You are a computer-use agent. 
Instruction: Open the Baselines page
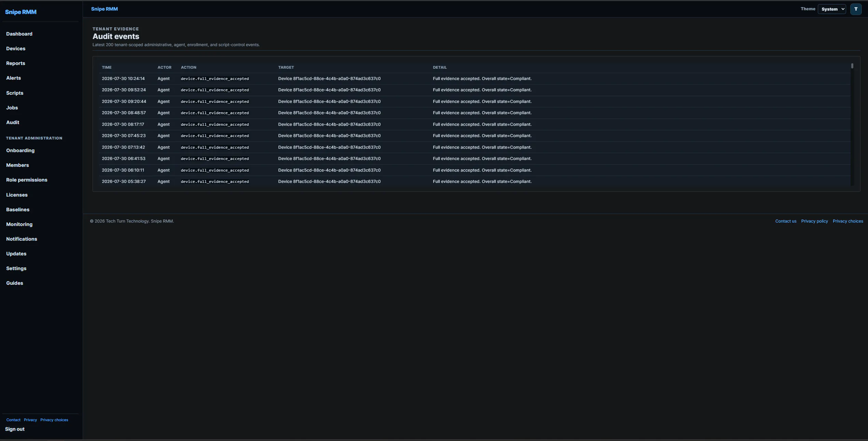pos(18,210)
